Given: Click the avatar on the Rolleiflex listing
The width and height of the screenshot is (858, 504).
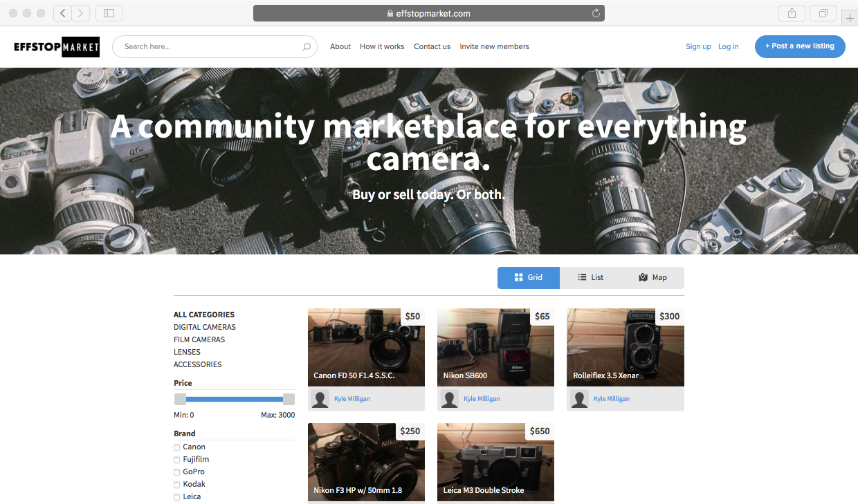Looking at the screenshot, I should pos(579,399).
